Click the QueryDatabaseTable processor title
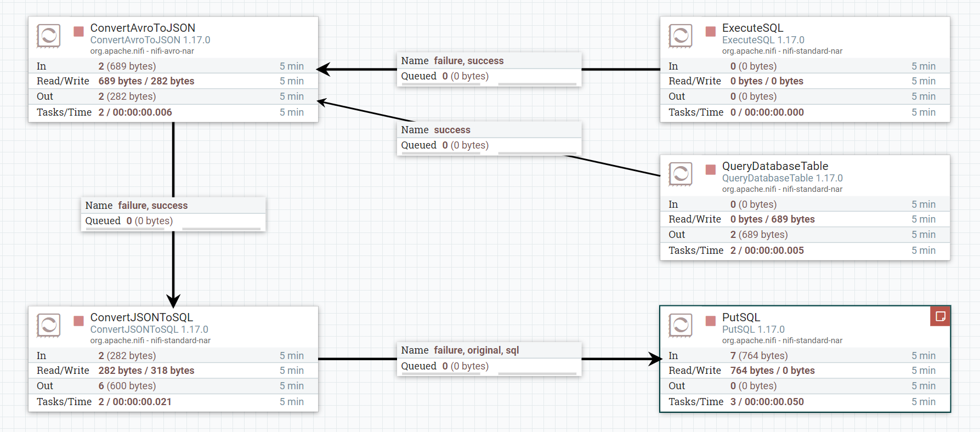Viewport: 980px width, 432px height. [x=775, y=166]
